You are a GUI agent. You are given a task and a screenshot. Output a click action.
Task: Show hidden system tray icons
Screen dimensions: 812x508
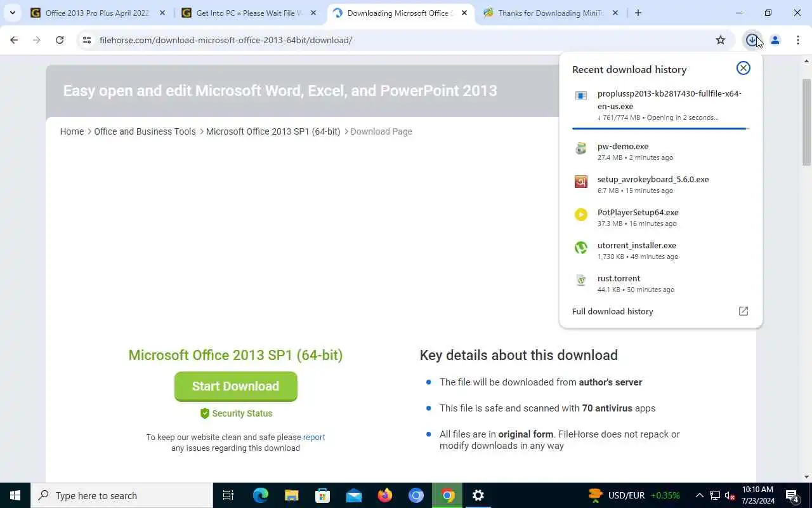(699, 495)
